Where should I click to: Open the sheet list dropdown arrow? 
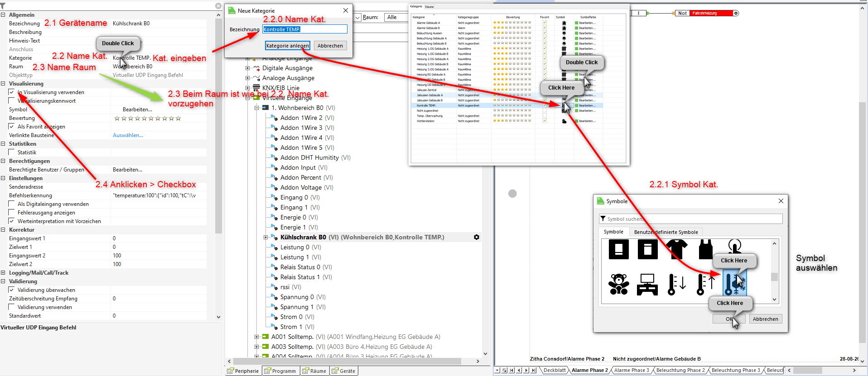(497, 370)
